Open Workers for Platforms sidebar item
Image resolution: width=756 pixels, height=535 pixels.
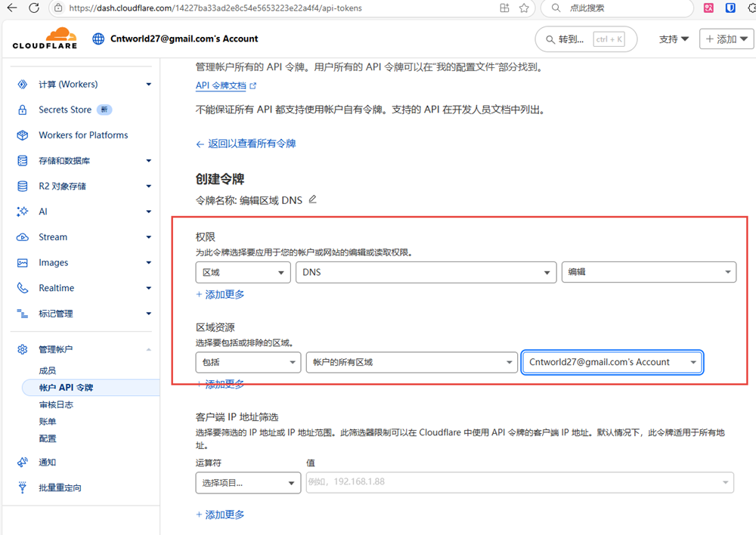(x=83, y=135)
